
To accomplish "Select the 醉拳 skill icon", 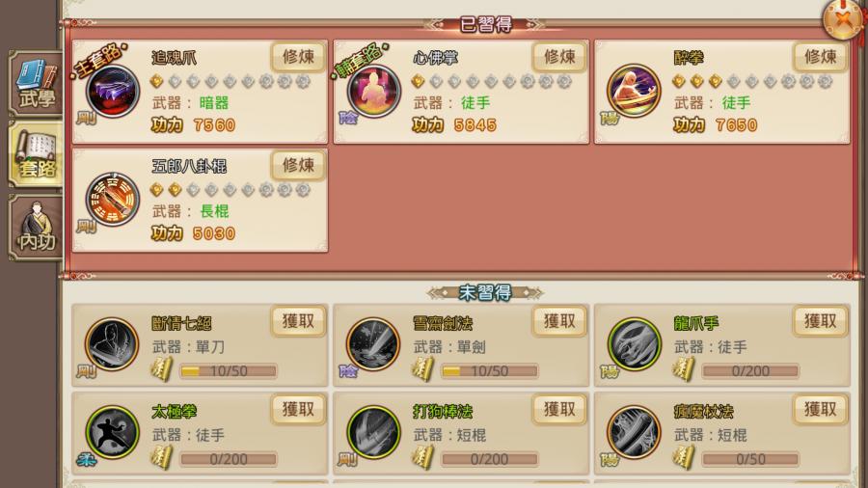I will click(634, 92).
